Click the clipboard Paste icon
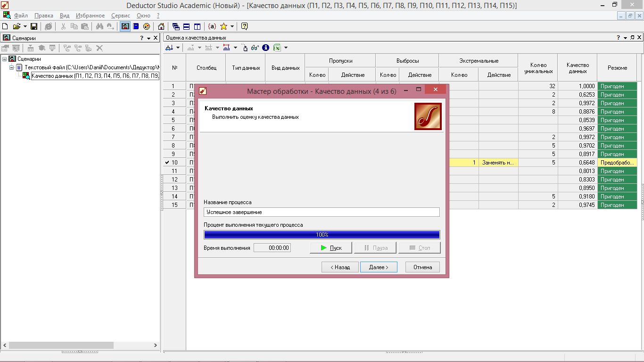The height and width of the screenshot is (362, 644). [85, 26]
